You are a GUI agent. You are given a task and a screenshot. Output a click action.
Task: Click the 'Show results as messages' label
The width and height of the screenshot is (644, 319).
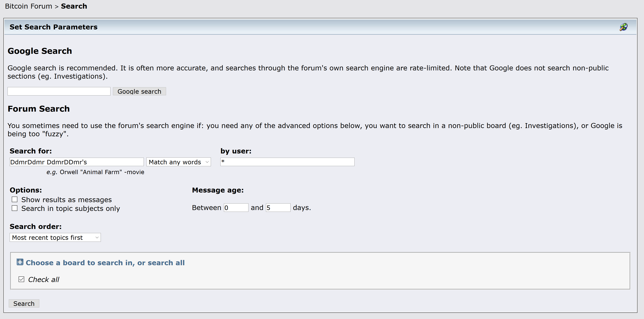point(66,200)
